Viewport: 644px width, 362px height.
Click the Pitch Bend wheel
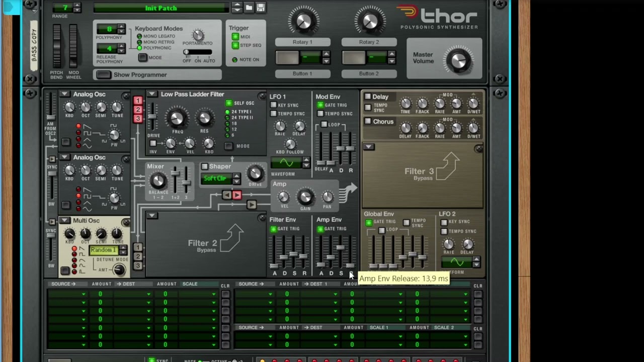point(57,46)
